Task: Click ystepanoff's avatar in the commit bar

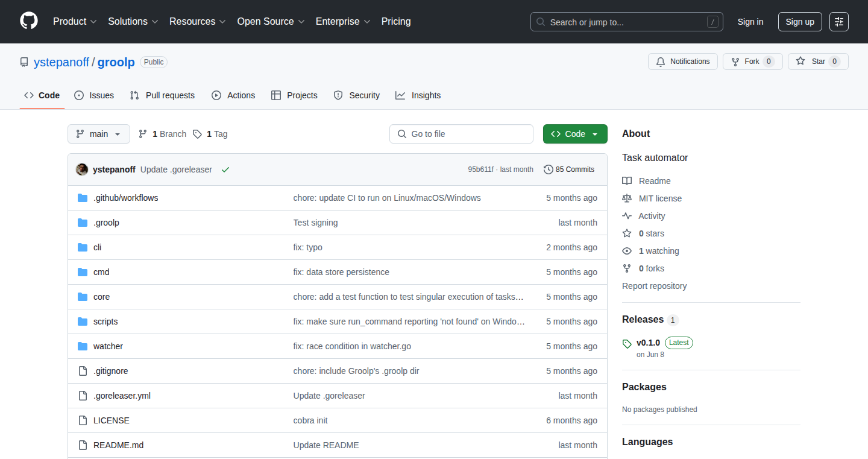Action: tap(82, 169)
